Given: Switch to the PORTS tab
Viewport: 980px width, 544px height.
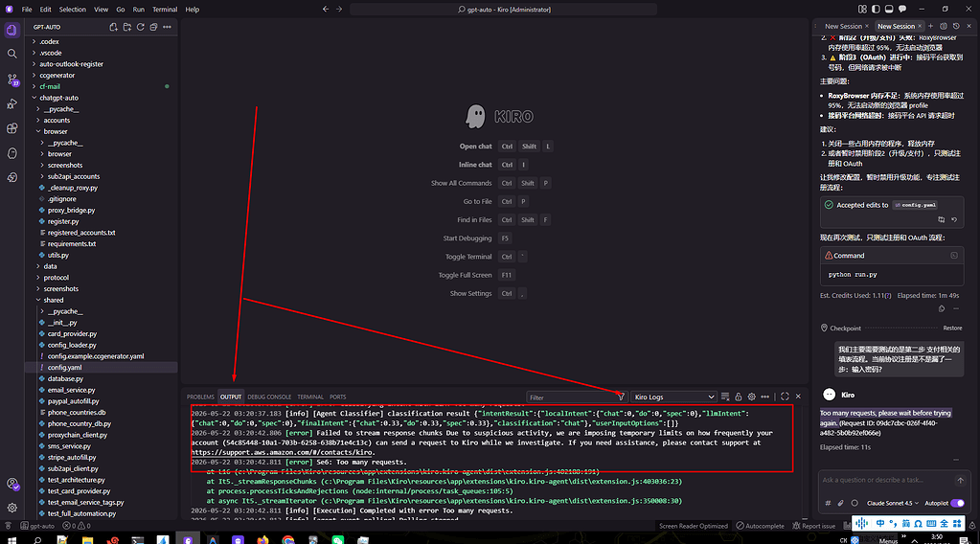Looking at the screenshot, I should [x=337, y=397].
